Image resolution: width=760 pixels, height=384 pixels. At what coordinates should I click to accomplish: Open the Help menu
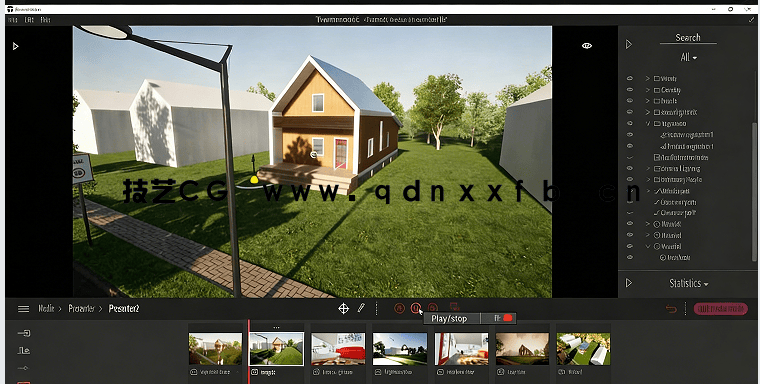point(45,20)
